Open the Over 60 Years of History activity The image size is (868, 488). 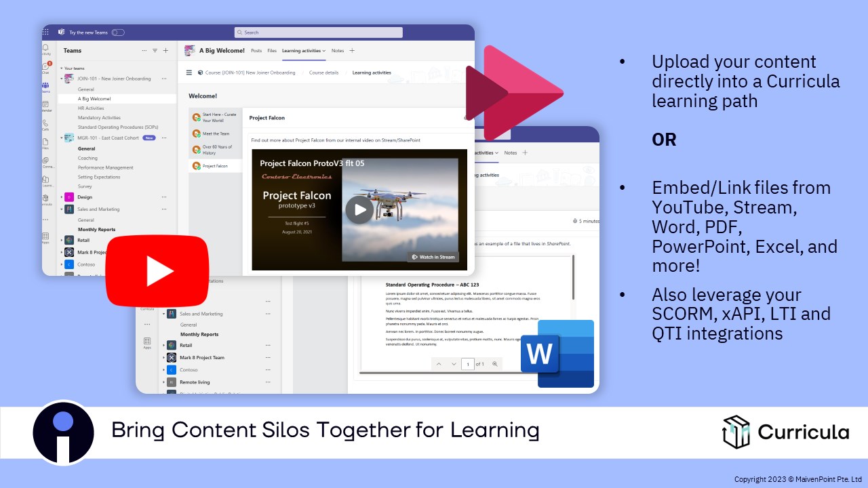pyautogui.click(x=215, y=150)
